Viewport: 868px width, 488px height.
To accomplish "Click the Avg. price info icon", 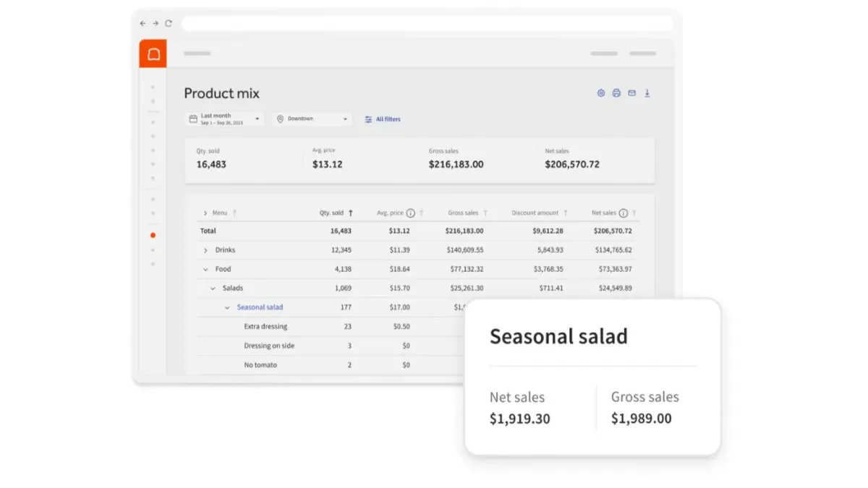I will click(411, 213).
